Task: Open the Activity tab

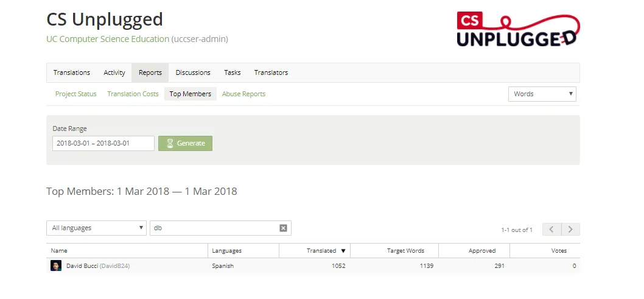Action: [114, 72]
